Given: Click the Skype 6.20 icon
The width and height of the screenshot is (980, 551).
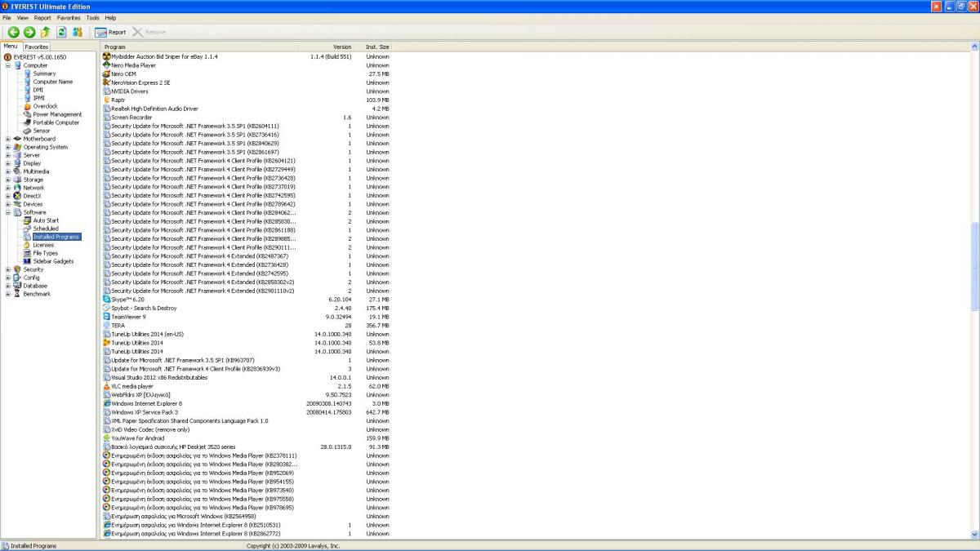Looking at the screenshot, I should pyautogui.click(x=106, y=300).
